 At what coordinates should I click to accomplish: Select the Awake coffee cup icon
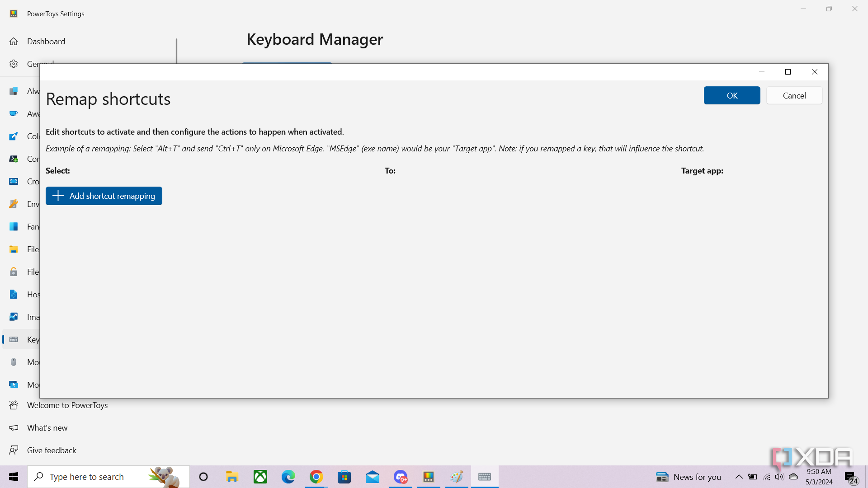click(x=14, y=113)
